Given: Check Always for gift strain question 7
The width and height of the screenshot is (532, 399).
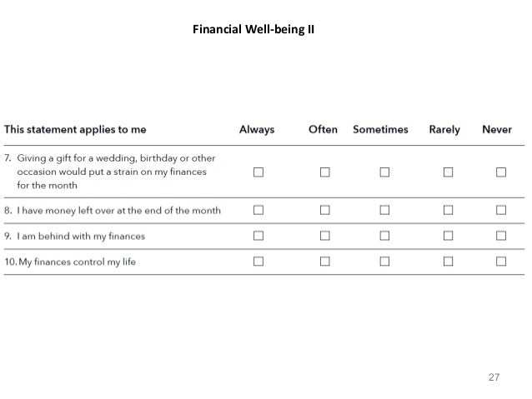Looking at the screenshot, I should click(258, 172).
